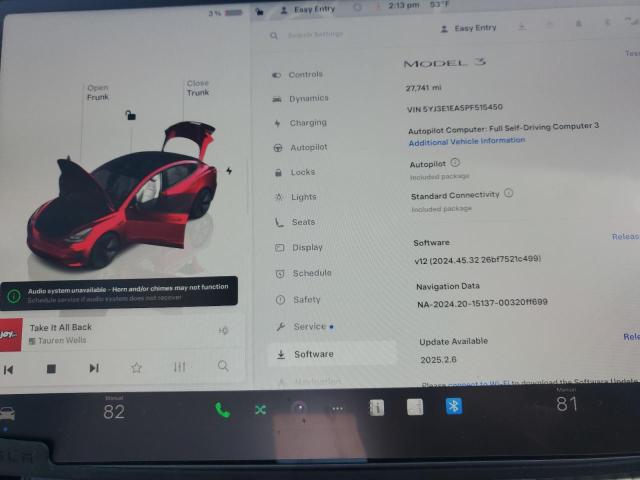The height and width of the screenshot is (480, 640).
Task: Tap the Bluetooth icon in settings header
Action: click(x=607, y=22)
